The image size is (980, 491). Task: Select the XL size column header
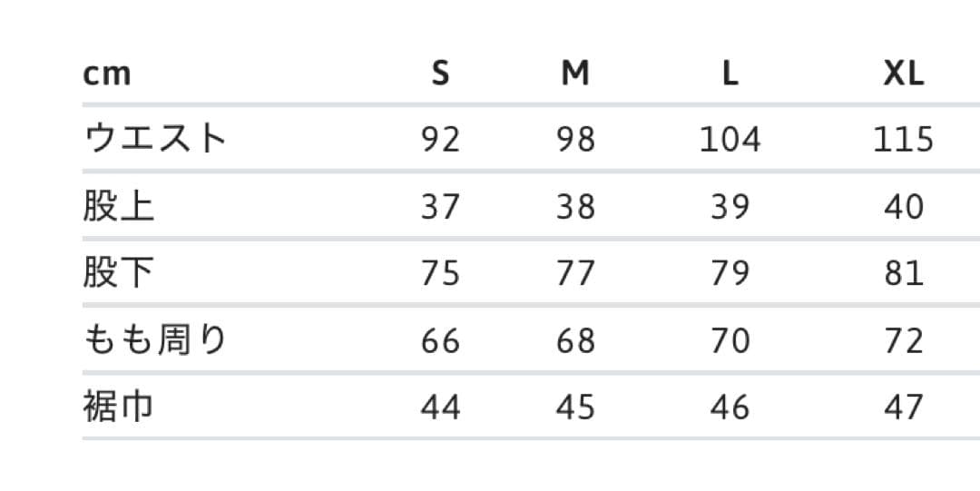click(904, 74)
